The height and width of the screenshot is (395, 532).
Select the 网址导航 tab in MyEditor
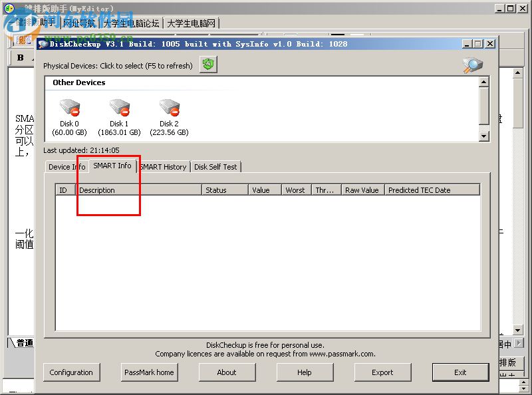pos(78,23)
